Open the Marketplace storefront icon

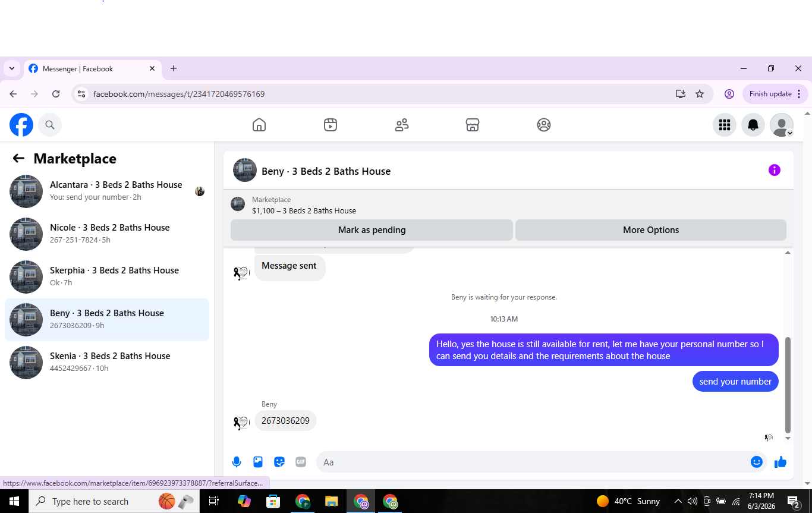click(x=473, y=125)
